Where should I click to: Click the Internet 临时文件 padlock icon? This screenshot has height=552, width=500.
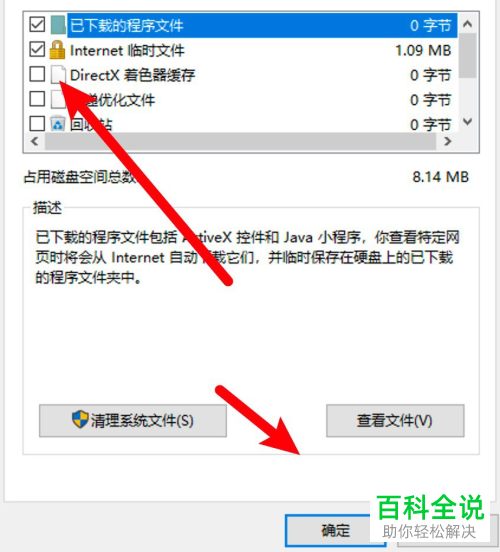coord(57,50)
